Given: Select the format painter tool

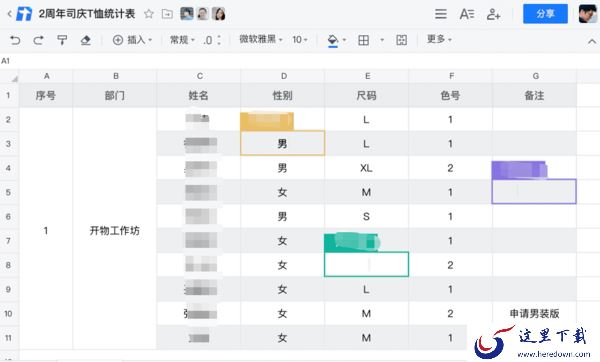Looking at the screenshot, I should [x=62, y=40].
